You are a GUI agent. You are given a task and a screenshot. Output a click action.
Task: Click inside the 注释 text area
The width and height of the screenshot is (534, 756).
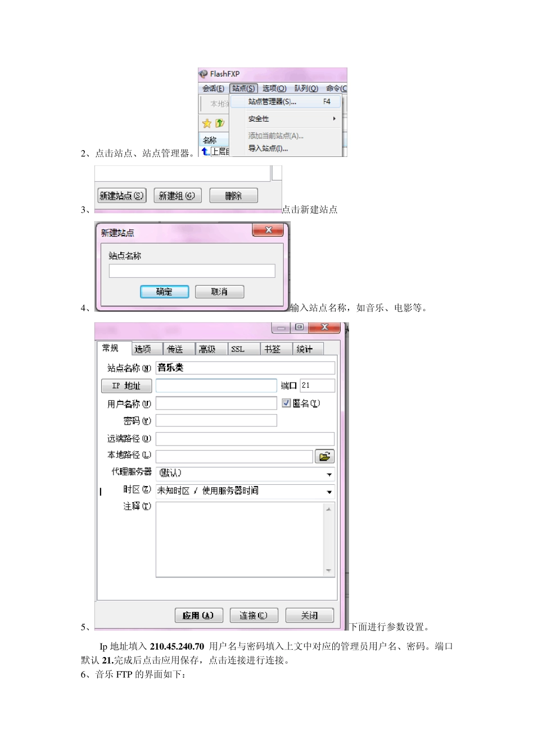(x=240, y=539)
